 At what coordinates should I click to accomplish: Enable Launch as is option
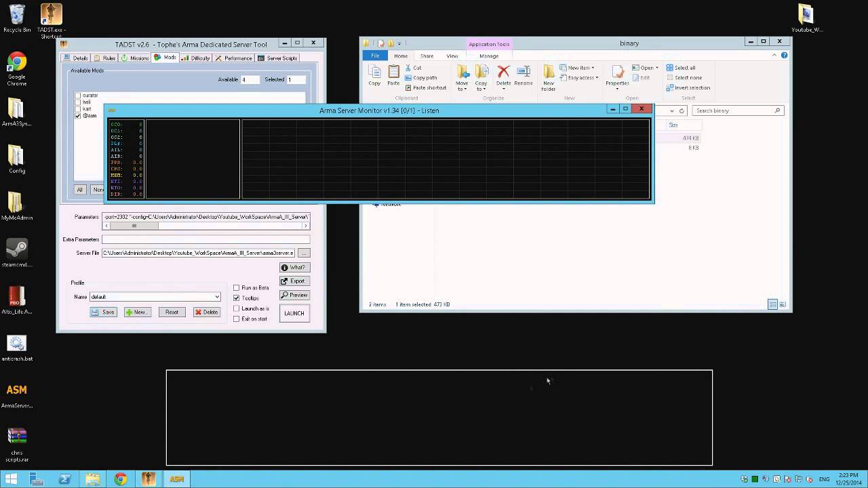[x=236, y=308]
